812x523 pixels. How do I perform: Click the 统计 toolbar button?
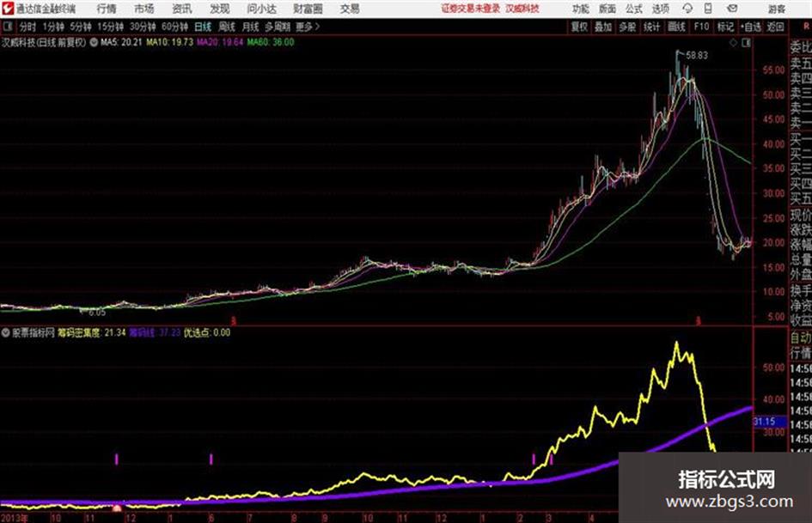(652, 27)
